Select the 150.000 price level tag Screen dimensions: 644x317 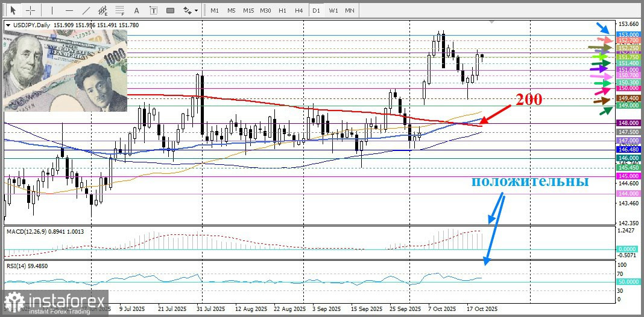[x=628, y=88]
